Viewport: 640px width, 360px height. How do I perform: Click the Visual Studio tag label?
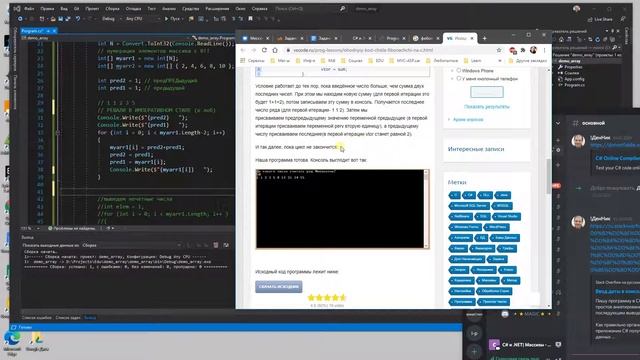(507, 216)
